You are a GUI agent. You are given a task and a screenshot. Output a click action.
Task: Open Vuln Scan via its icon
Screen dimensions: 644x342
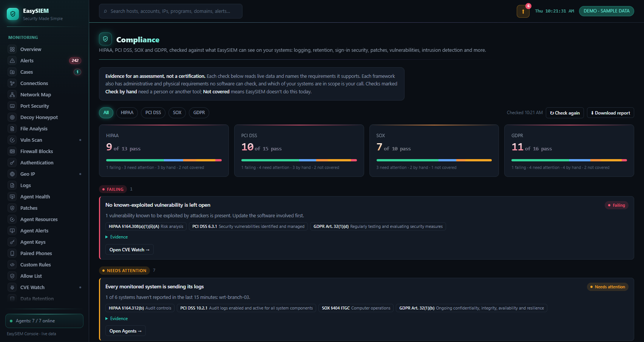12,140
